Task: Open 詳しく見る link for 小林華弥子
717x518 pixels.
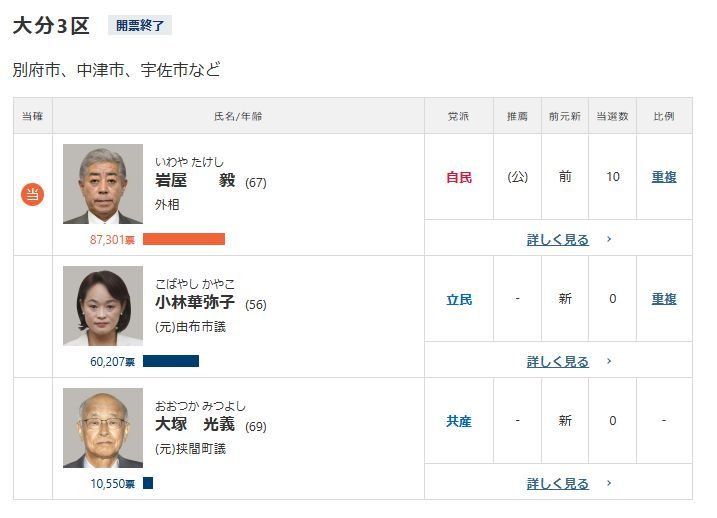Action: [557, 362]
